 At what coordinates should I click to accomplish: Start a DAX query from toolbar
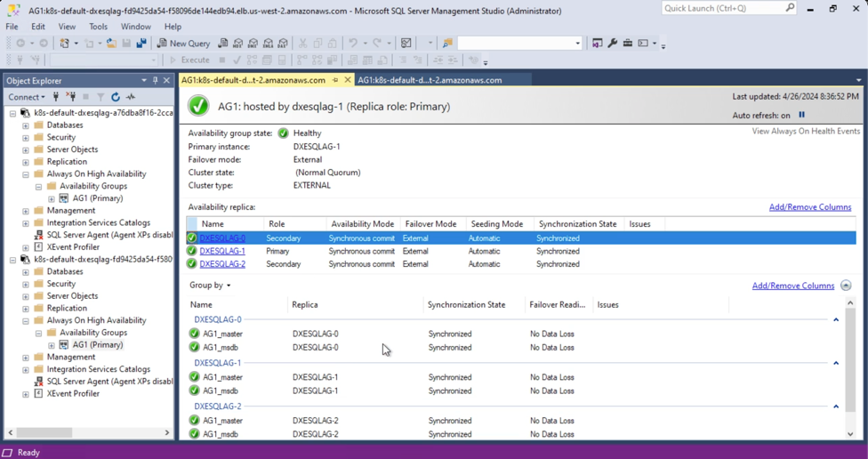pyautogui.click(x=283, y=44)
